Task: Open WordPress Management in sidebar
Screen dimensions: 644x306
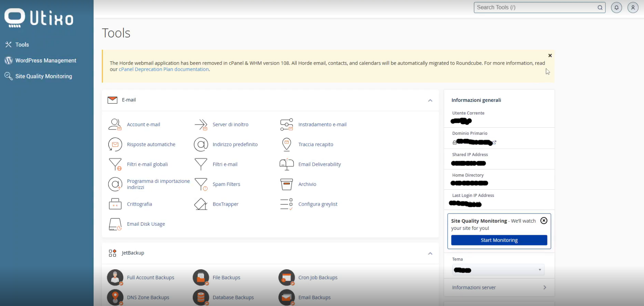Action: (x=45, y=61)
